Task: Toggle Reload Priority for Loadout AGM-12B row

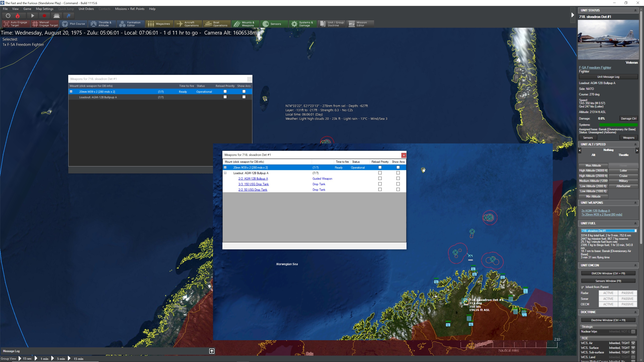Action: (380, 173)
